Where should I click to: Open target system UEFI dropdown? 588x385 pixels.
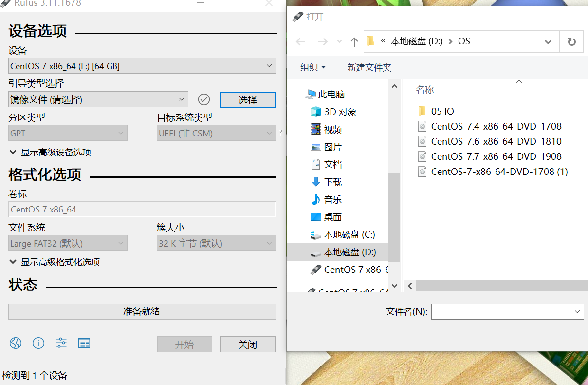pos(216,133)
